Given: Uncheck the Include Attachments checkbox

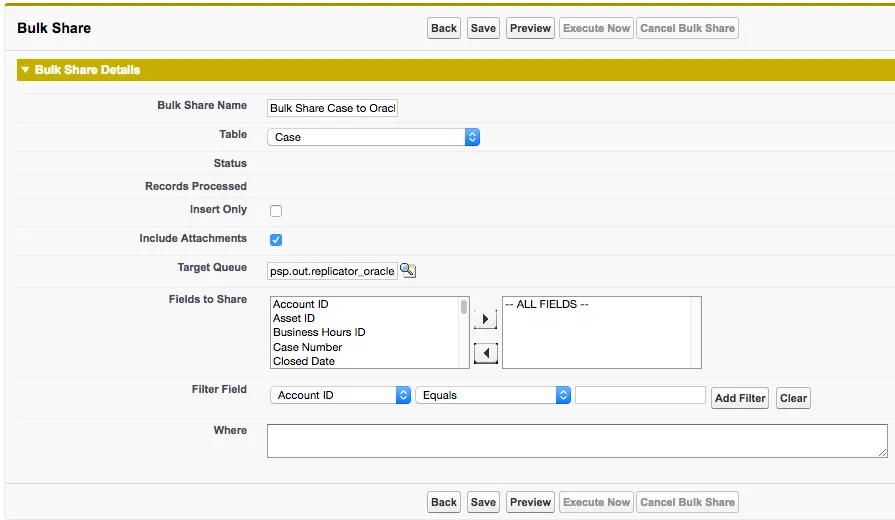Looking at the screenshot, I should tap(276, 240).
